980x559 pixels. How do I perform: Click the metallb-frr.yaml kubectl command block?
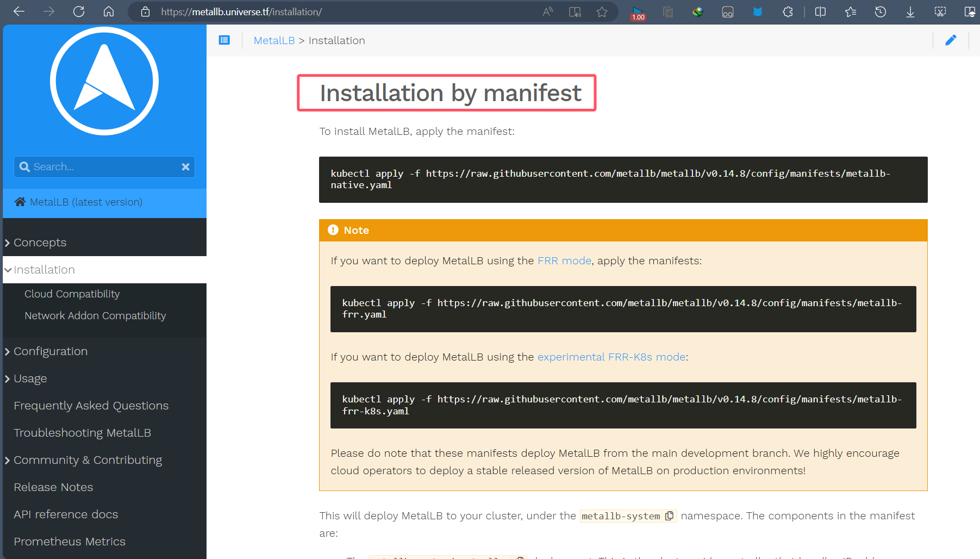click(x=623, y=309)
